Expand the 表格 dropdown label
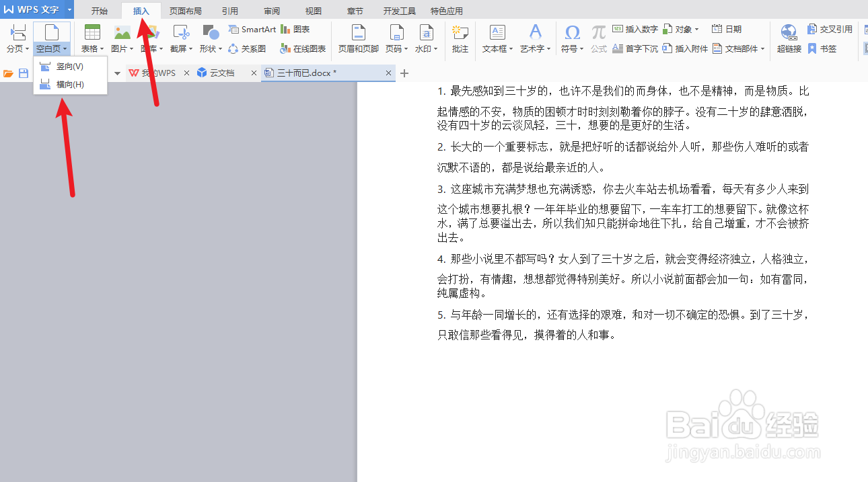Screen dimensions: 868x482 pyautogui.click(x=92, y=49)
